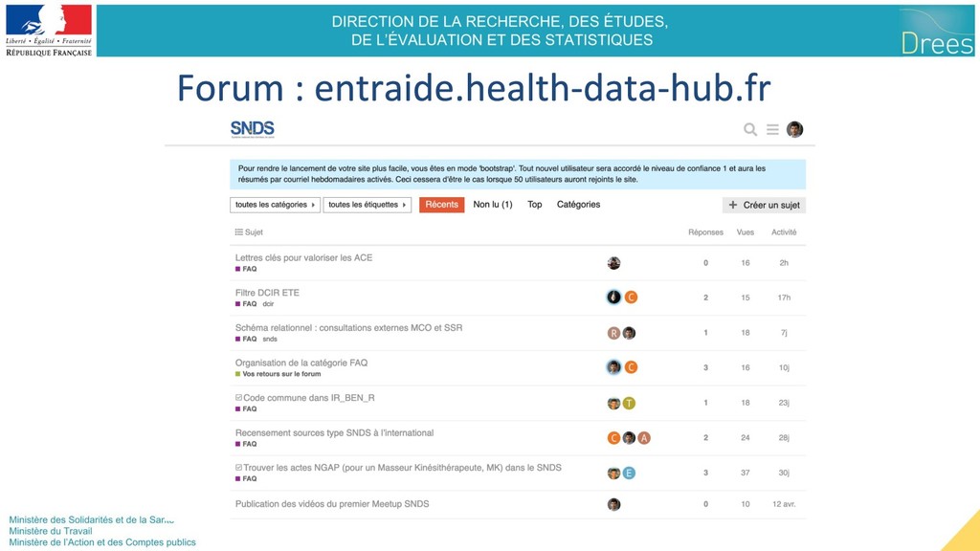Switch to the Top tab

[x=534, y=205]
